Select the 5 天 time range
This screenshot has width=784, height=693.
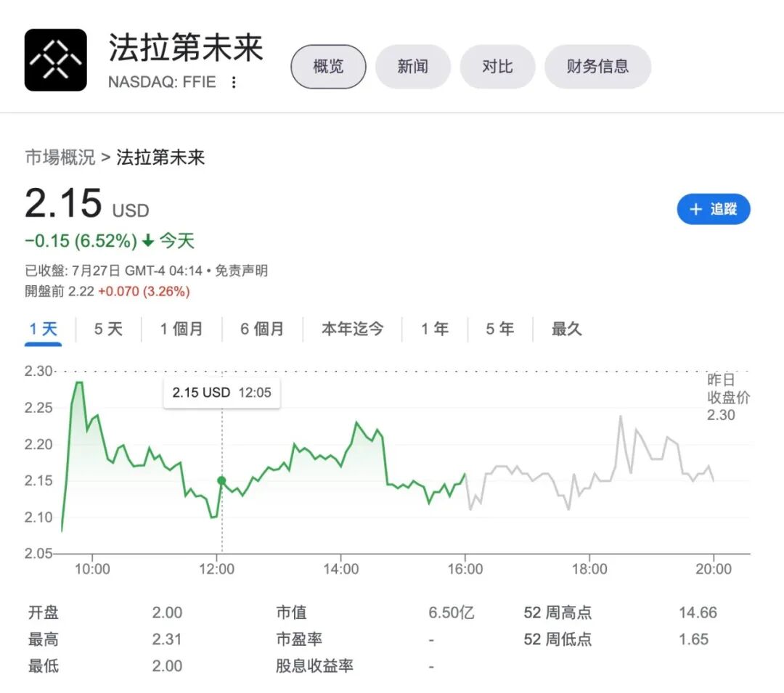click(x=108, y=329)
